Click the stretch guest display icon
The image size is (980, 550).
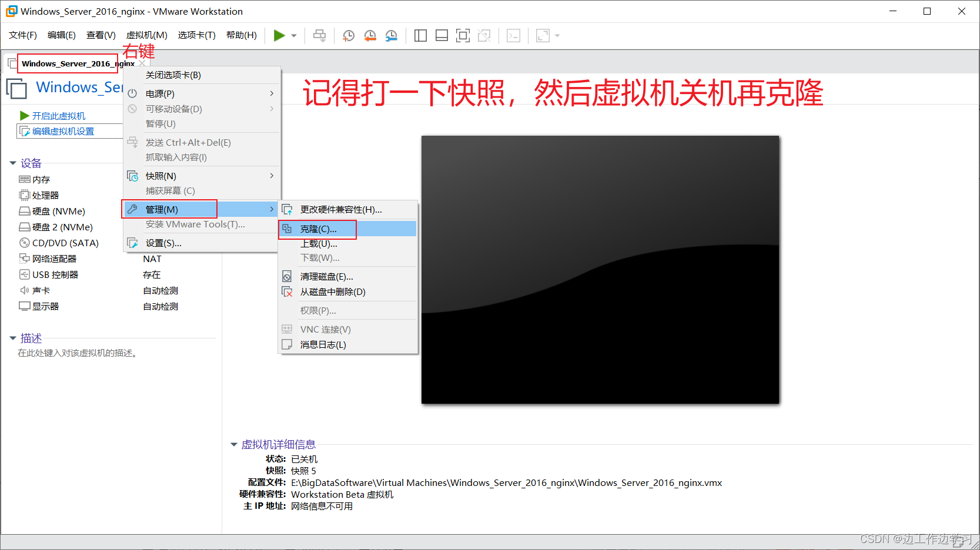543,36
